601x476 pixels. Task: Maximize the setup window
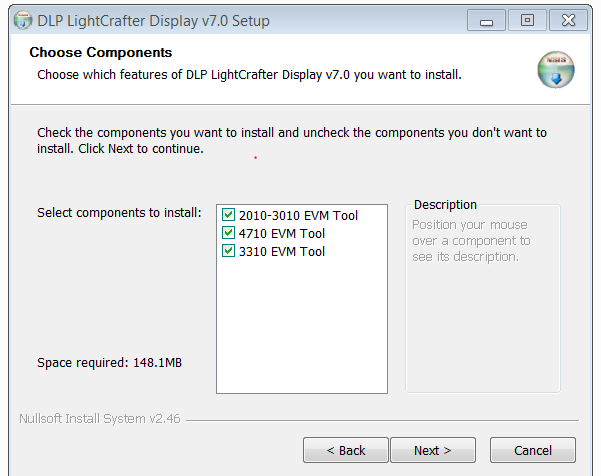click(x=527, y=20)
